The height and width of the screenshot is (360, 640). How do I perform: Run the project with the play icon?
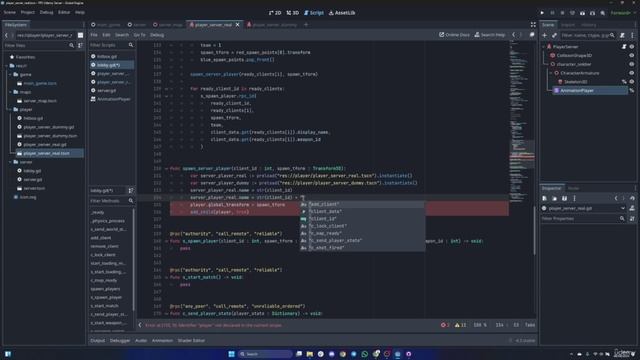coord(542,13)
